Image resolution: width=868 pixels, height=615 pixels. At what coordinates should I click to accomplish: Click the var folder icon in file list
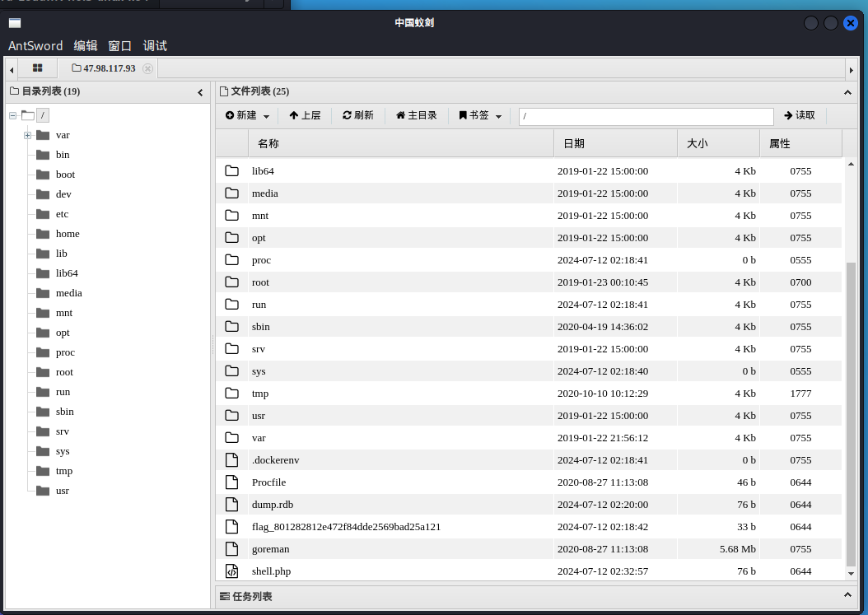pyautogui.click(x=232, y=438)
